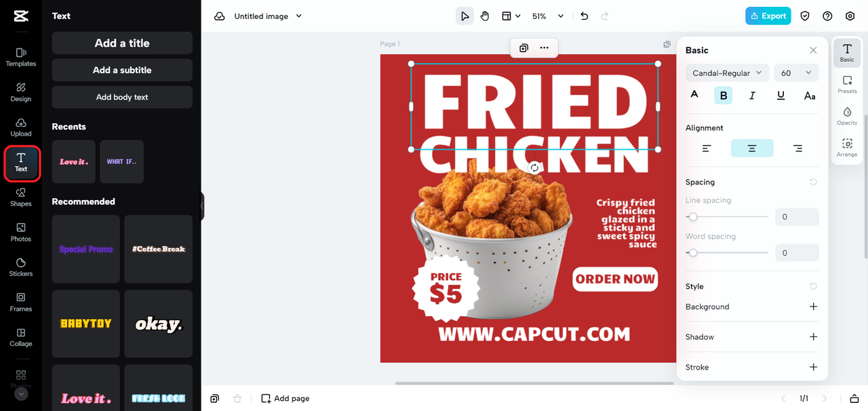Open the Opacity panel
Image resolution: width=868 pixels, height=411 pixels.
847,116
